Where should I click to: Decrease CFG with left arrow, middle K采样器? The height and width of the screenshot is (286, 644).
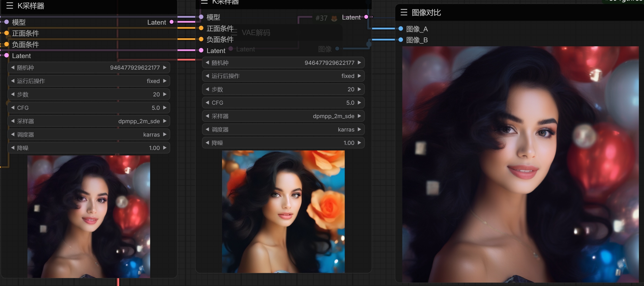click(207, 103)
